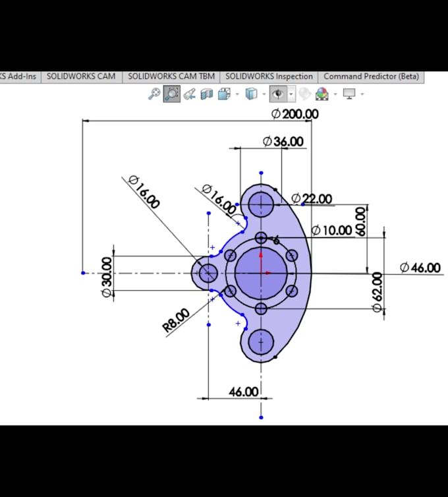This screenshot has width=448, height=497.
Task: Click the Ø22.00 dimension label
Action: pos(312,199)
